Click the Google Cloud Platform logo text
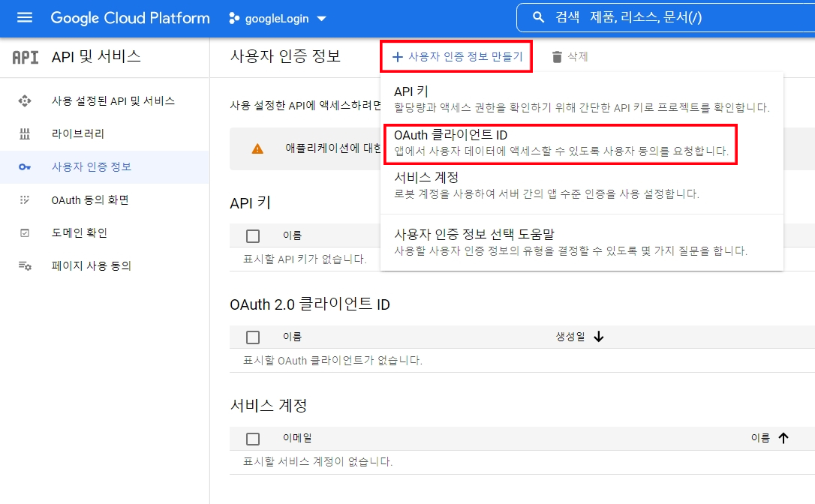815x504 pixels. [130, 18]
